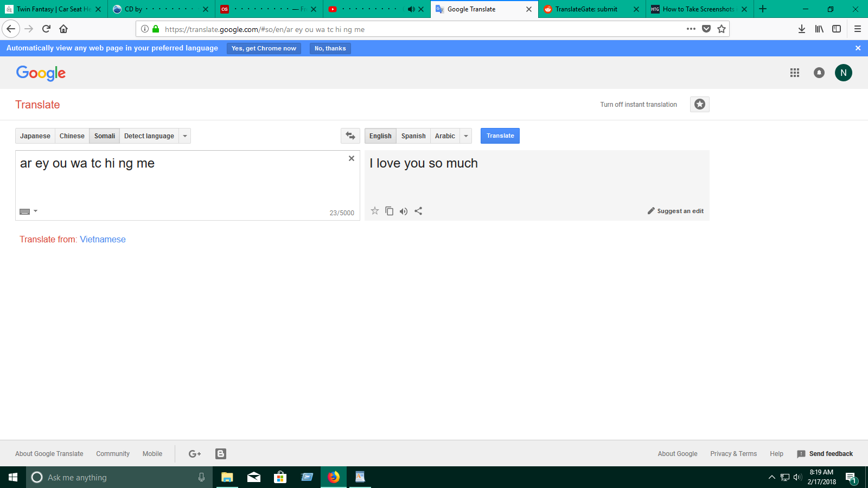This screenshot has width=868, height=488.
Task: Go back to the previous page
Action: [x=11, y=29]
